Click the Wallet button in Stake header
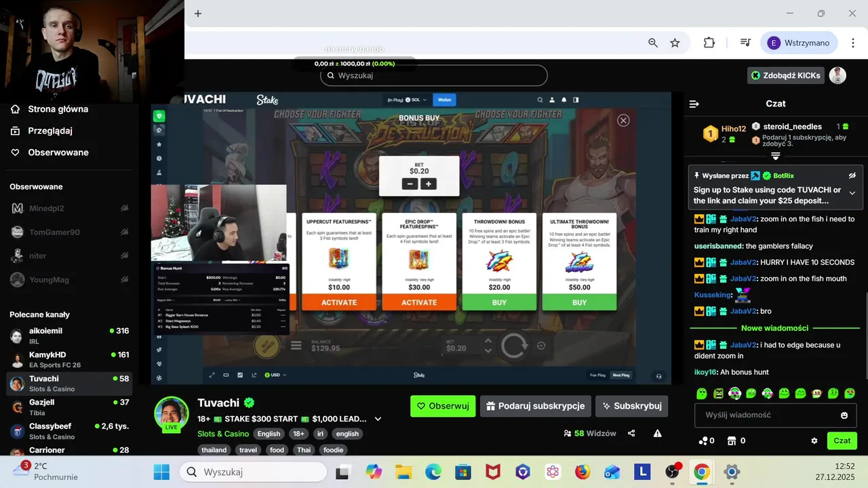The width and height of the screenshot is (868, 488). tap(444, 100)
